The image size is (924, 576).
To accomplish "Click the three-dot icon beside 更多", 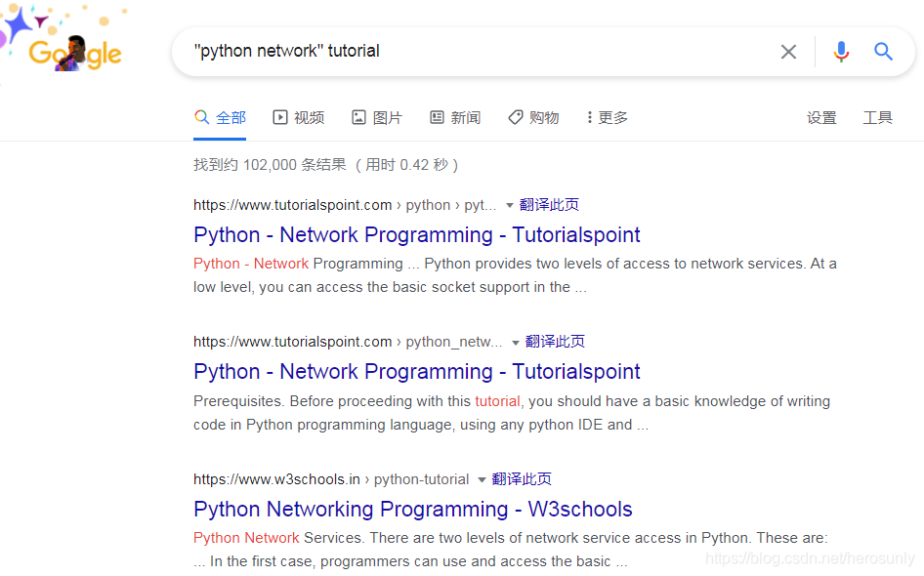I will tap(589, 117).
